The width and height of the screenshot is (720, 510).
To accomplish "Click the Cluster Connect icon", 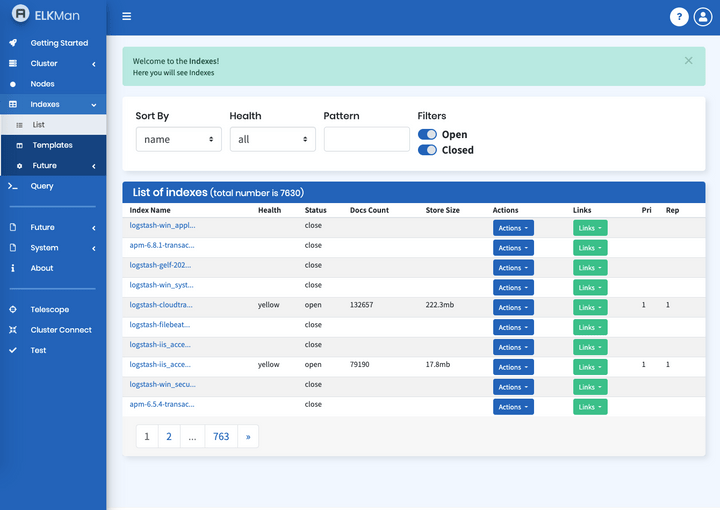I will coord(13,330).
